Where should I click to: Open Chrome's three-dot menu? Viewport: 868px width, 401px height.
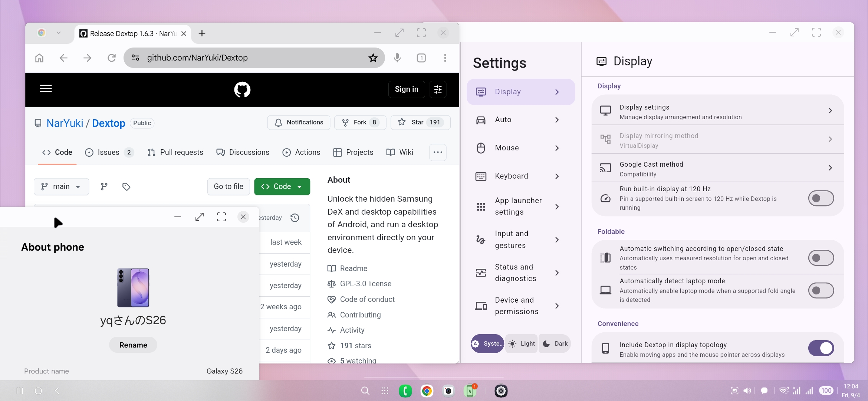click(x=445, y=58)
